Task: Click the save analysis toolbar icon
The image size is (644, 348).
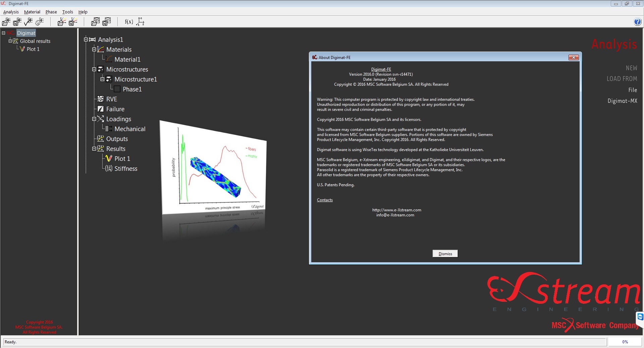Action: [17, 22]
